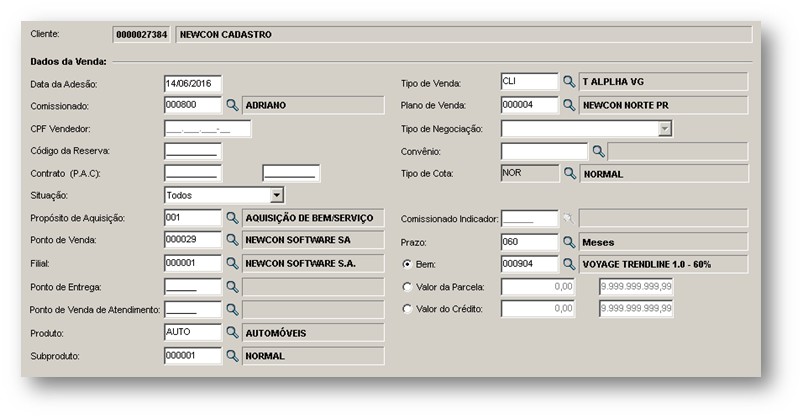Click magnifier next to Tipo de Venda
The width and height of the screenshot is (803, 419).
(x=569, y=82)
